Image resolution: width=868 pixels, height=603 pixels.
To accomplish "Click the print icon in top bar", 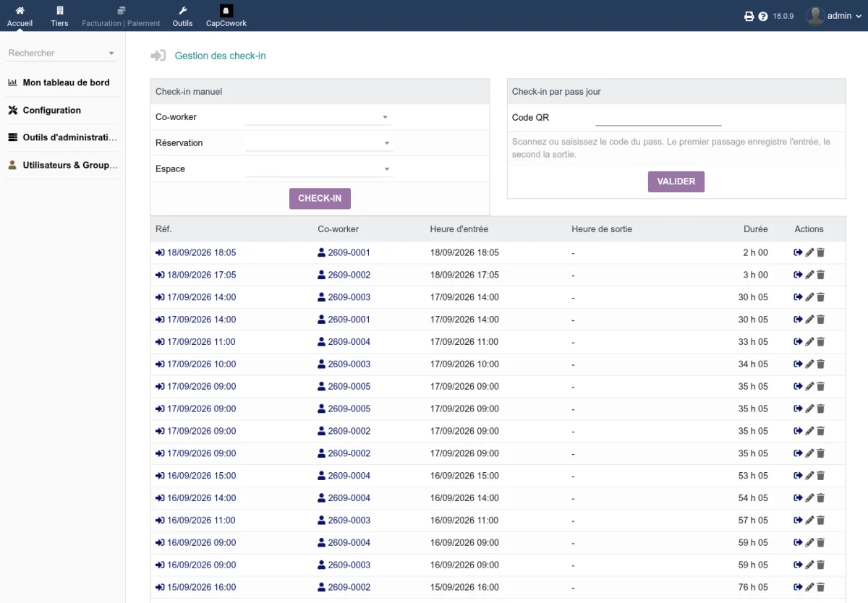I will click(749, 17).
